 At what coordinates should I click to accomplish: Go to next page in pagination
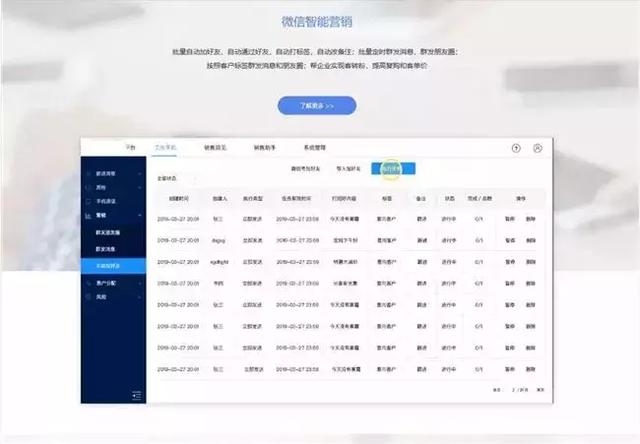click(540, 390)
